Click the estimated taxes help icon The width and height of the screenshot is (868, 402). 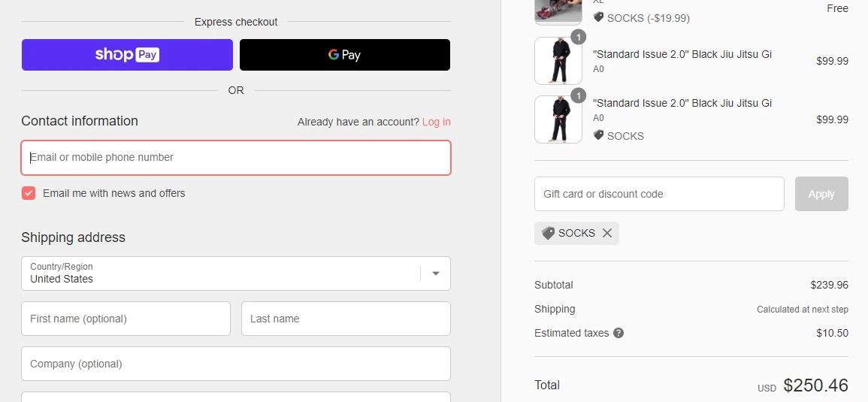click(x=618, y=333)
